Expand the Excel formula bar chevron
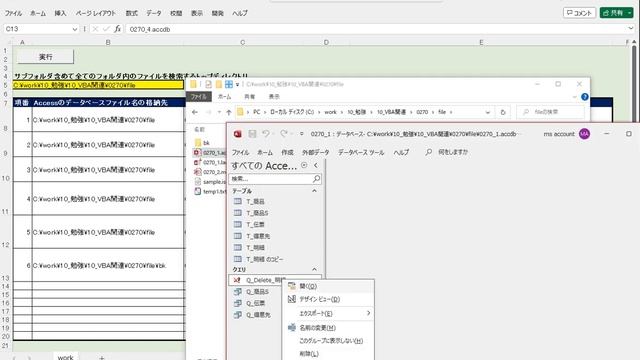The width and height of the screenshot is (640, 360). pyautogui.click(x=631, y=29)
